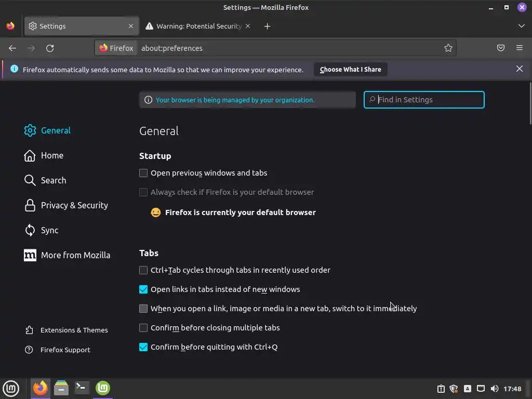Open a new tab with plus icon
The width and height of the screenshot is (532, 399).
point(268,26)
